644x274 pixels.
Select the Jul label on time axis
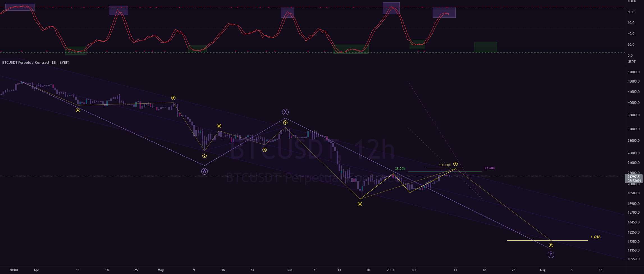click(x=414, y=270)
